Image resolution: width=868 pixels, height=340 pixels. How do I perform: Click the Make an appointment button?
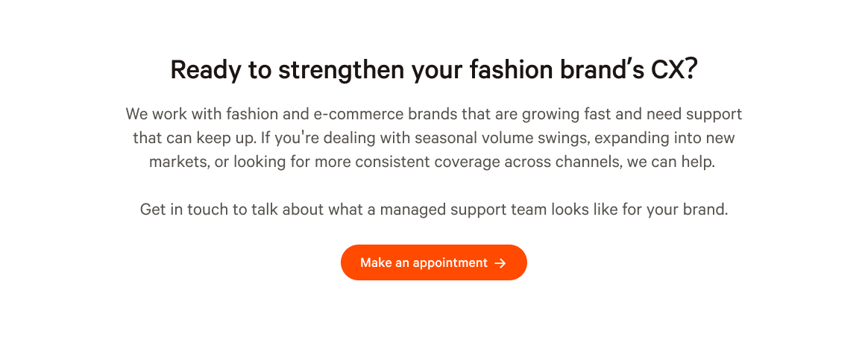(433, 262)
